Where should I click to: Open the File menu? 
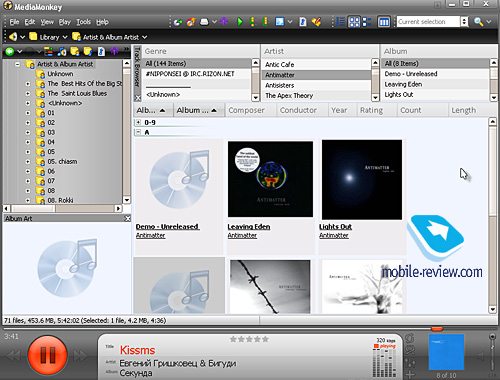14,22
